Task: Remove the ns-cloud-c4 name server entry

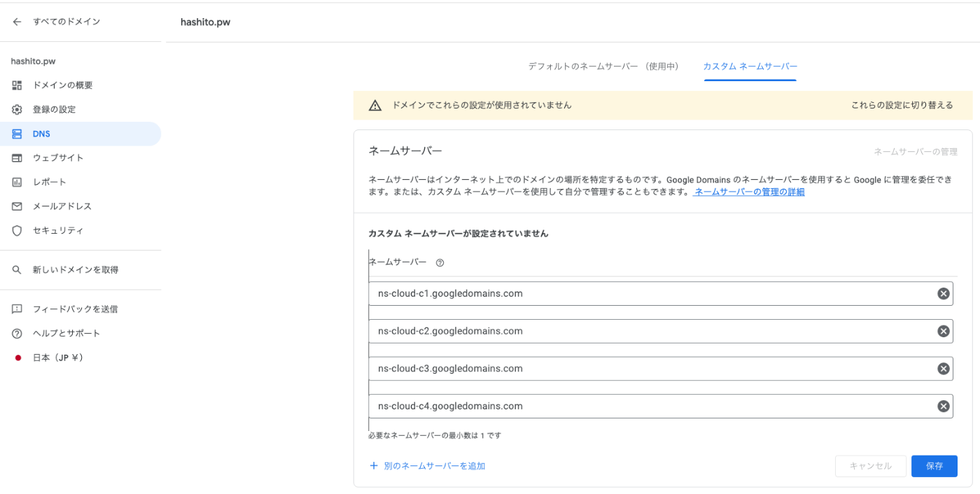Action: [x=943, y=406]
